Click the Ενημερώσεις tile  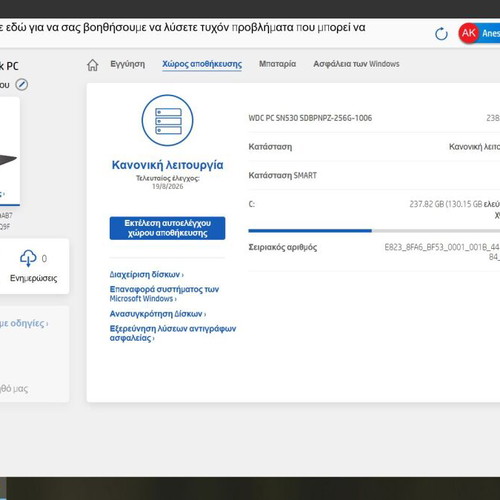[x=33, y=266]
